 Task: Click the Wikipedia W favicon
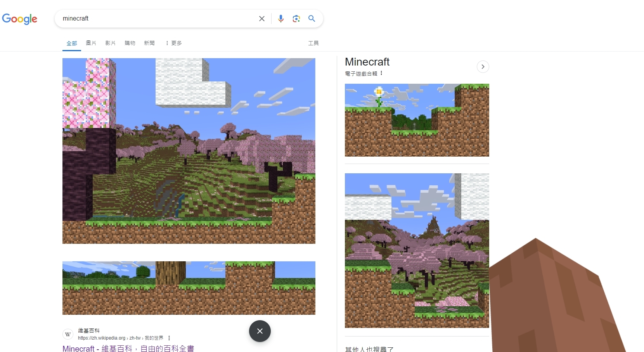(x=68, y=334)
